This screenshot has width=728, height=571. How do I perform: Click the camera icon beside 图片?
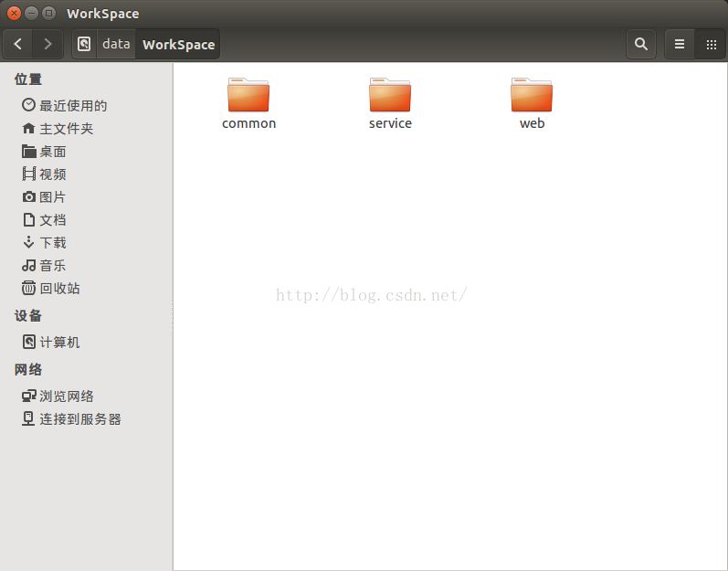(x=29, y=196)
